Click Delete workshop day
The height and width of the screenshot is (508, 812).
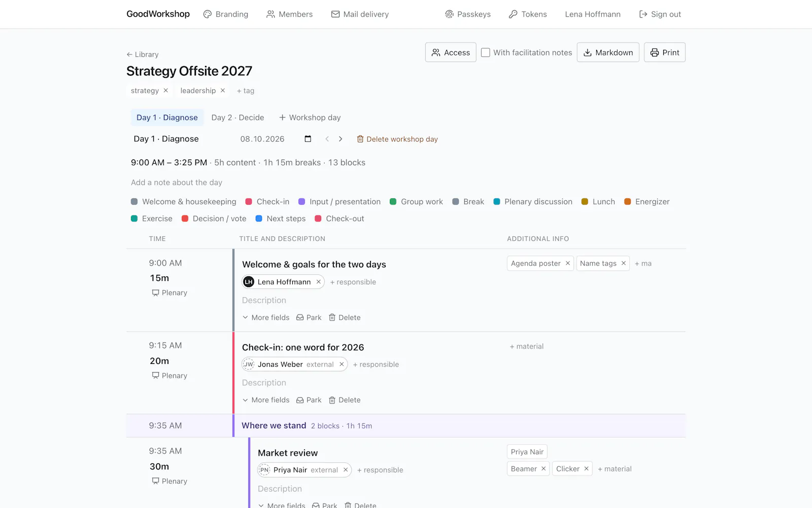point(397,139)
